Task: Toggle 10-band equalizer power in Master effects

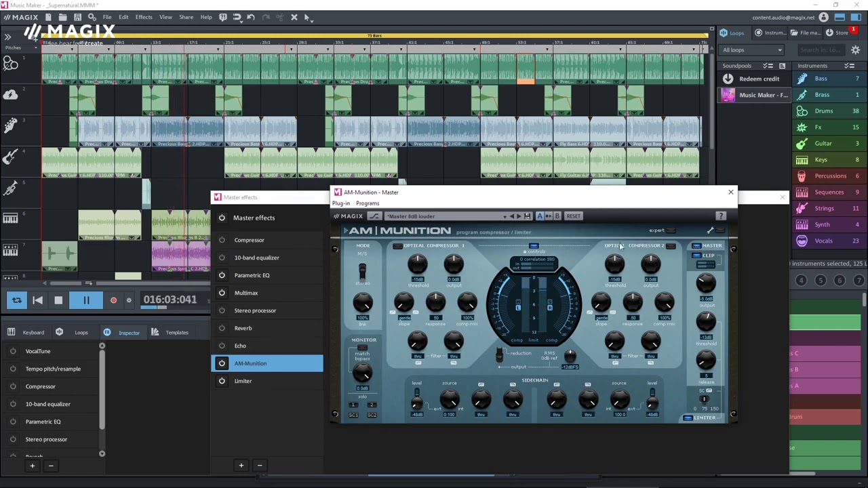Action: tap(222, 258)
